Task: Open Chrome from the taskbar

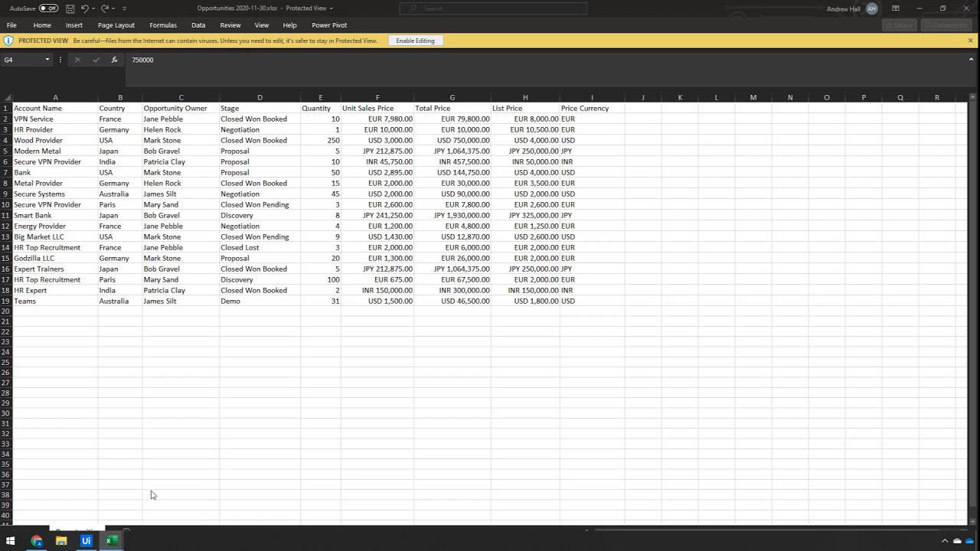Action: [36, 541]
